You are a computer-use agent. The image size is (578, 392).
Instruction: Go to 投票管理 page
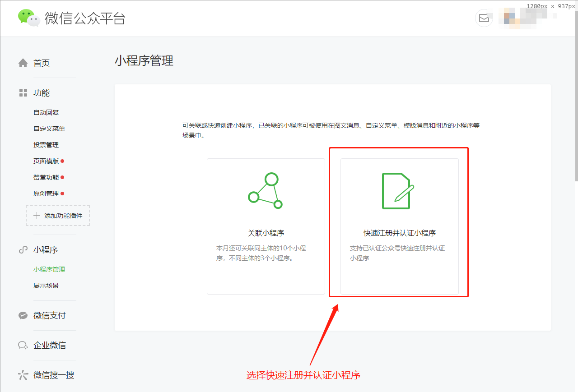point(46,145)
